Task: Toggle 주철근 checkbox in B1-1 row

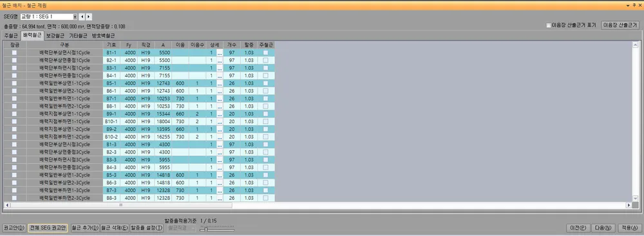Action: coord(266,53)
